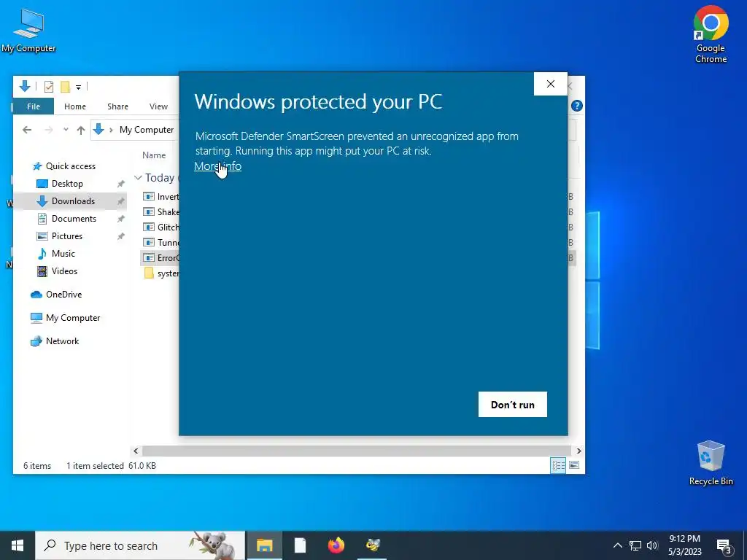747x560 pixels.
Task: Go back with the Explorer back arrow
Action: [27, 130]
